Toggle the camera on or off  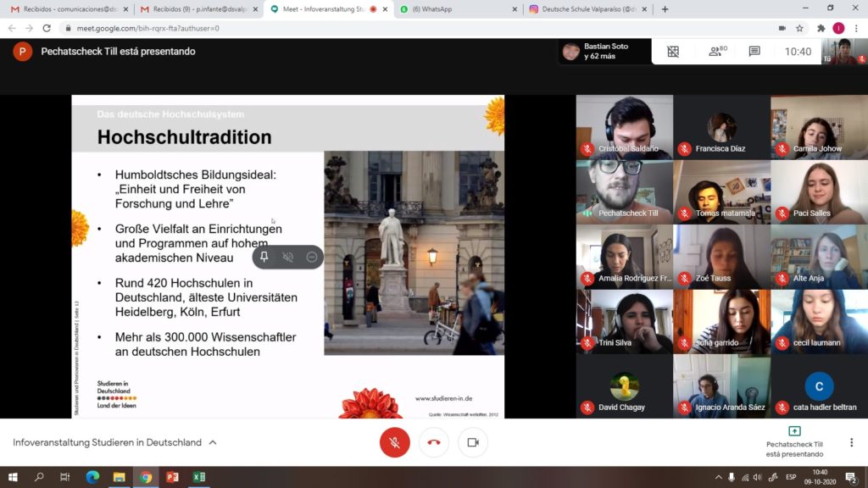473,442
